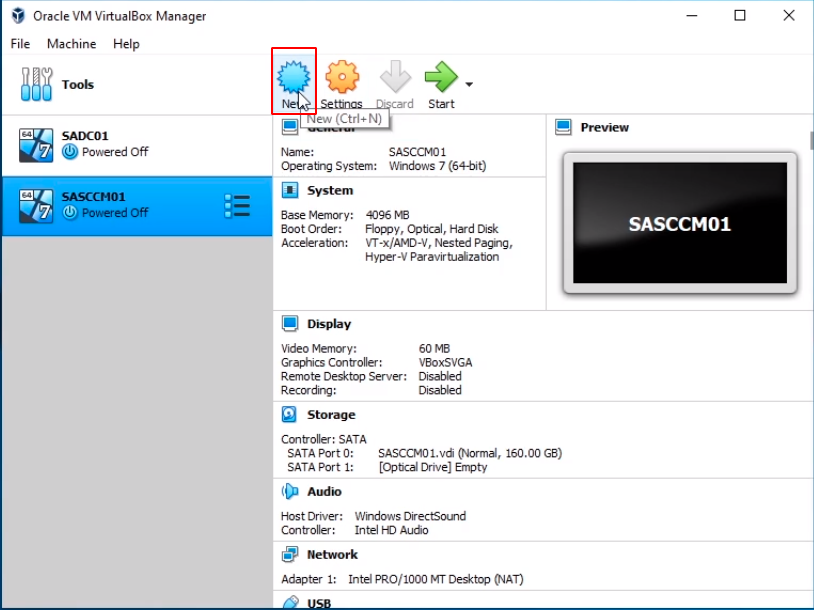Open the Start button dropdown arrow
Screen dimensions: 814x610
469,84
